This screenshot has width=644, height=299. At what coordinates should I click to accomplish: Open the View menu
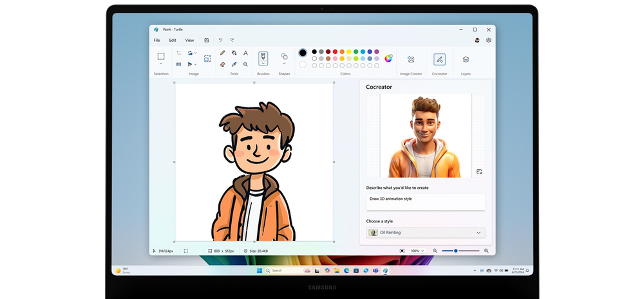point(189,41)
